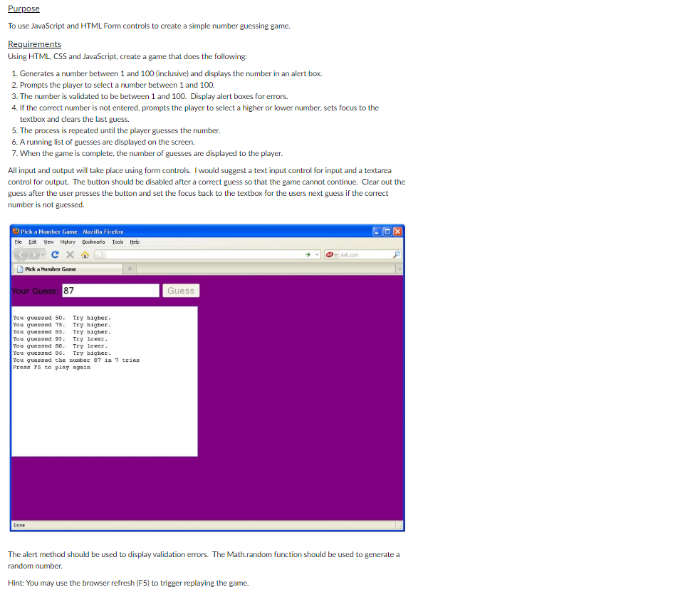This screenshot has height=597, width=700.
Task: Click the green Go arrow in the address bar
Action: tap(308, 254)
